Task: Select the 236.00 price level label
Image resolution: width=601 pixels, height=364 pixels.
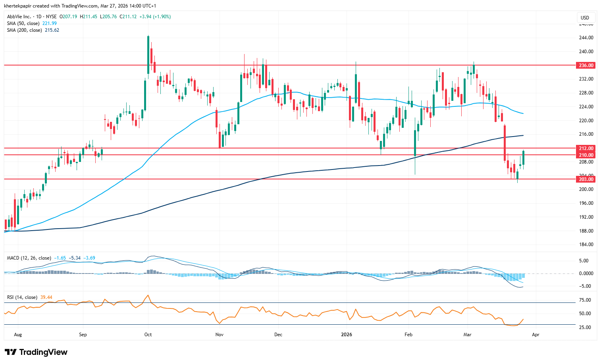Action: click(586, 65)
